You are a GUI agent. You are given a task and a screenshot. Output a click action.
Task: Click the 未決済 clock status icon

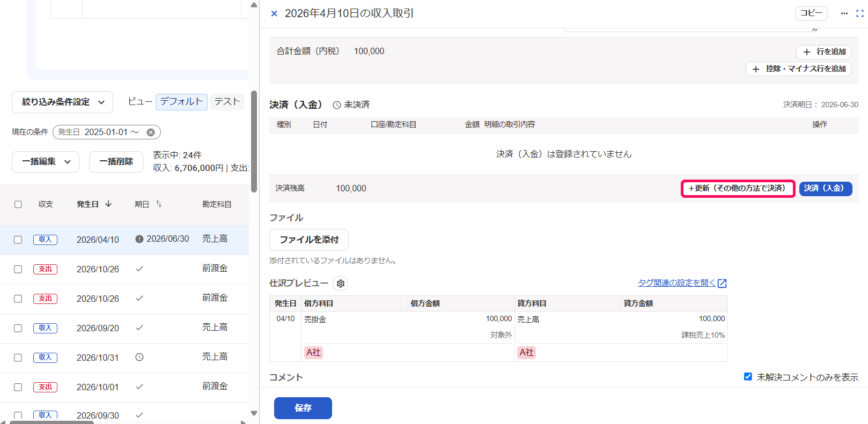click(337, 105)
